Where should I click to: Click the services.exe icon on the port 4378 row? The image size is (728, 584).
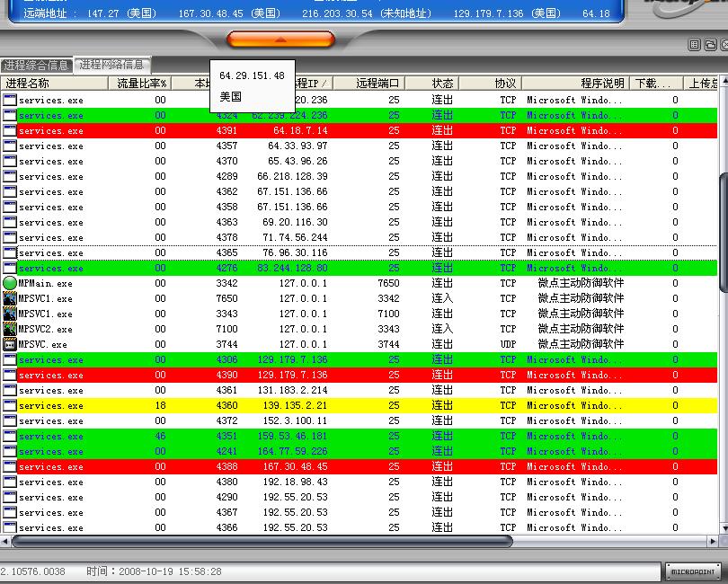click(x=9, y=237)
